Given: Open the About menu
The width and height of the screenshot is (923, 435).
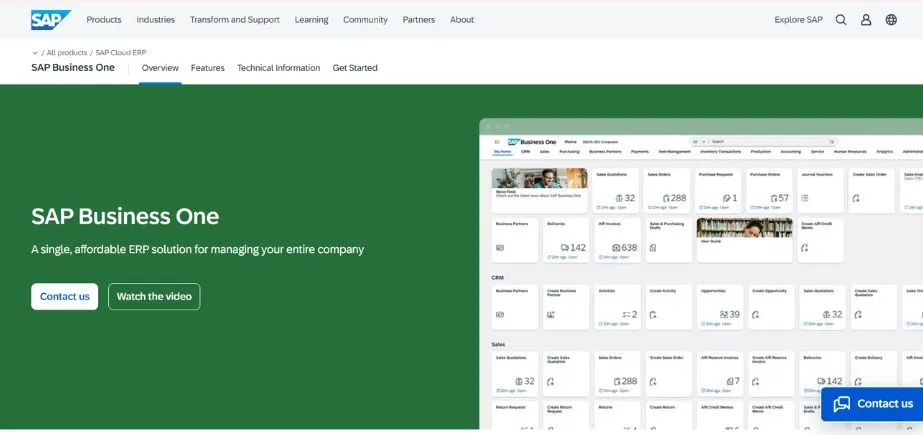Looking at the screenshot, I should point(462,19).
